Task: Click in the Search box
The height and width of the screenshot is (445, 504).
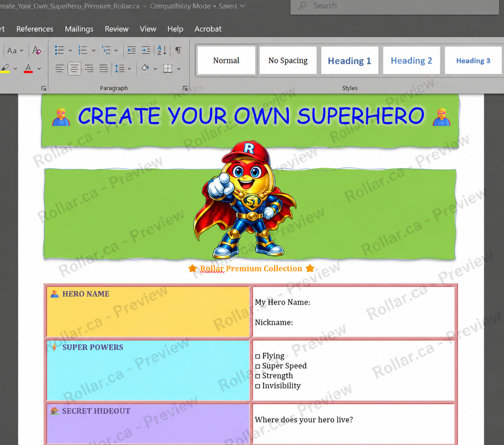Action: pos(394,6)
